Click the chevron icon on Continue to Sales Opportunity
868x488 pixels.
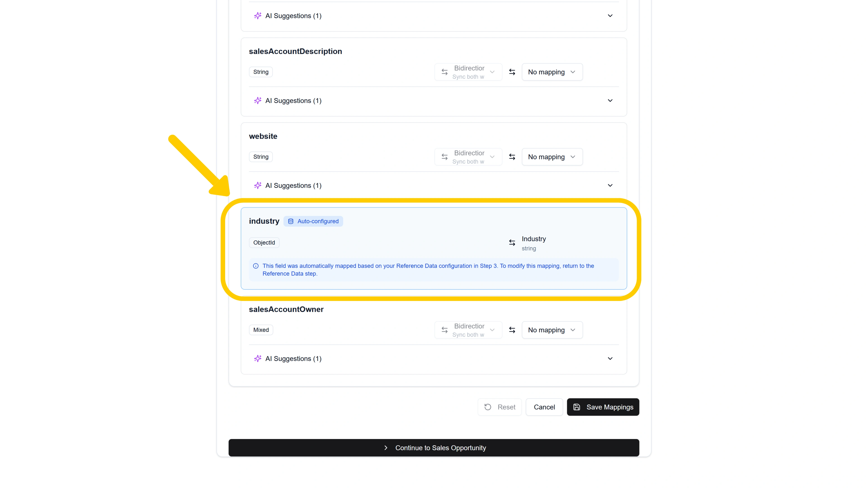point(386,448)
